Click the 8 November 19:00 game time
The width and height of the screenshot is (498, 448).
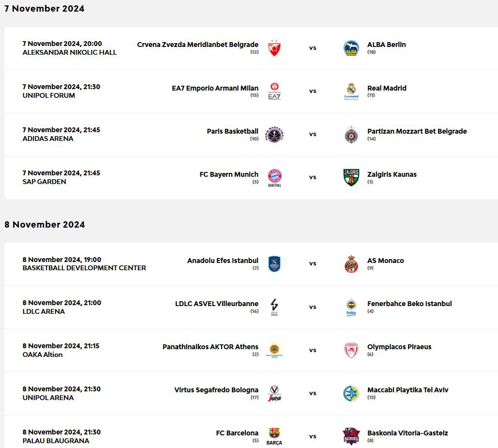[x=62, y=260]
